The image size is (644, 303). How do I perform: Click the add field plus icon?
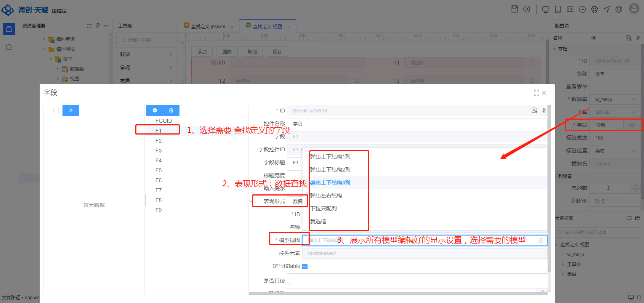pyautogui.click(x=155, y=111)
